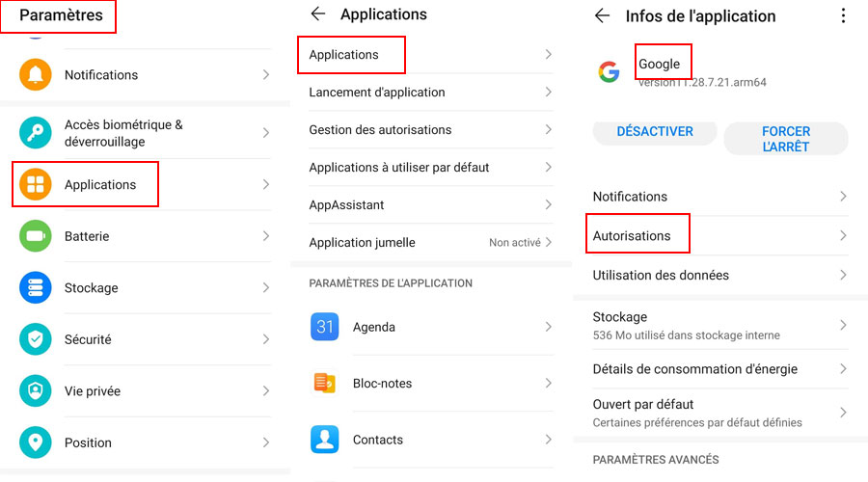This screenshot has width=868, height=482.
Task: Open the three-dot overflow menu
Action: coord(844,15)
